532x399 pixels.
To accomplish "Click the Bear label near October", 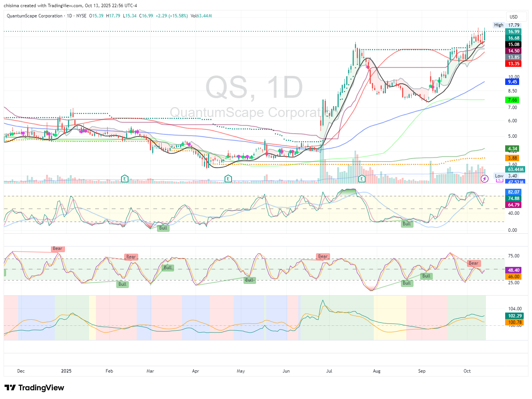I will pos(473,263).
